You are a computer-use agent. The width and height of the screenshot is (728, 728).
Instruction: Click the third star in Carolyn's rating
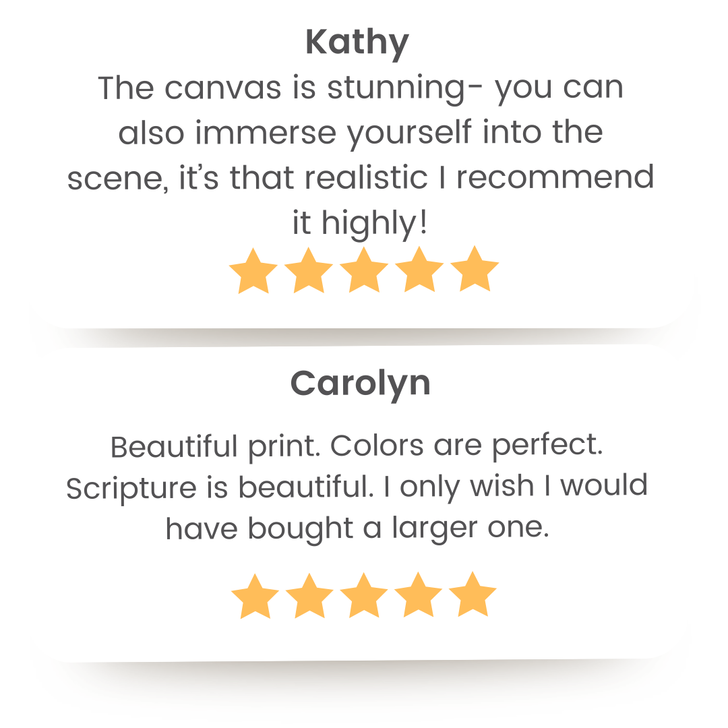(364, 597)
